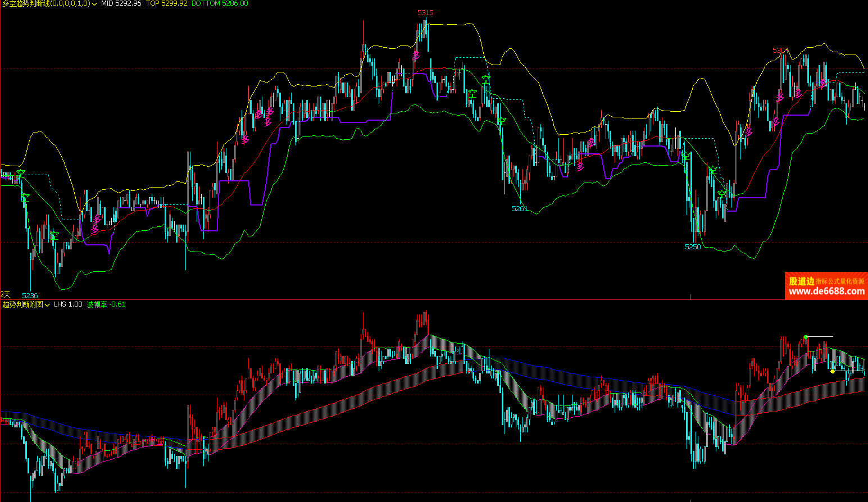Click the 5261 low price label
Image resolution: width=868 pixels, height=502 pixels.
click(520, 209)
